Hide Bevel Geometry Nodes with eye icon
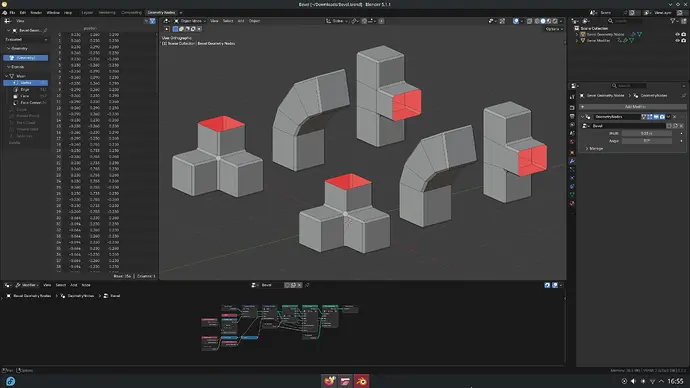Viewport: 690px width, 388px height. pos(678,34)
